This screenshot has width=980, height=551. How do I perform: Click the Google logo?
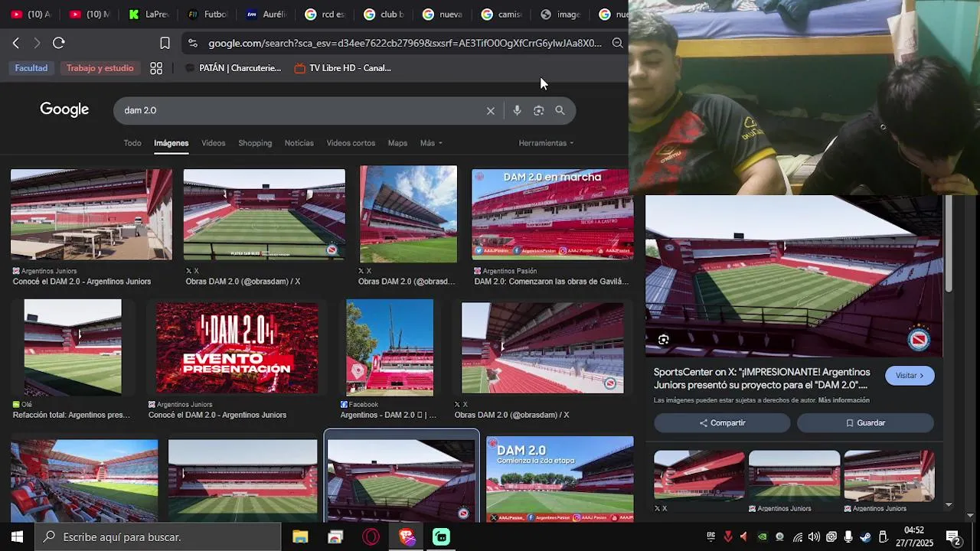[64, 109]
